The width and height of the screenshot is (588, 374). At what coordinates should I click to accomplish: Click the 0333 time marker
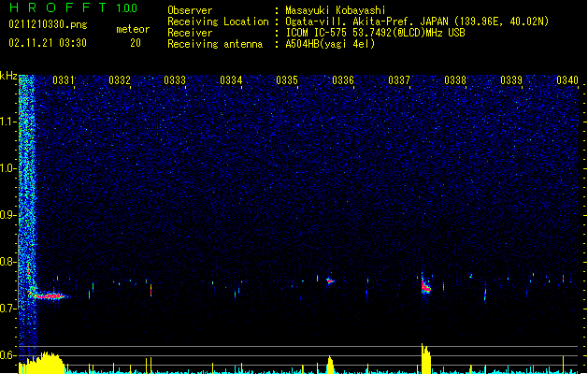(175, 80)
